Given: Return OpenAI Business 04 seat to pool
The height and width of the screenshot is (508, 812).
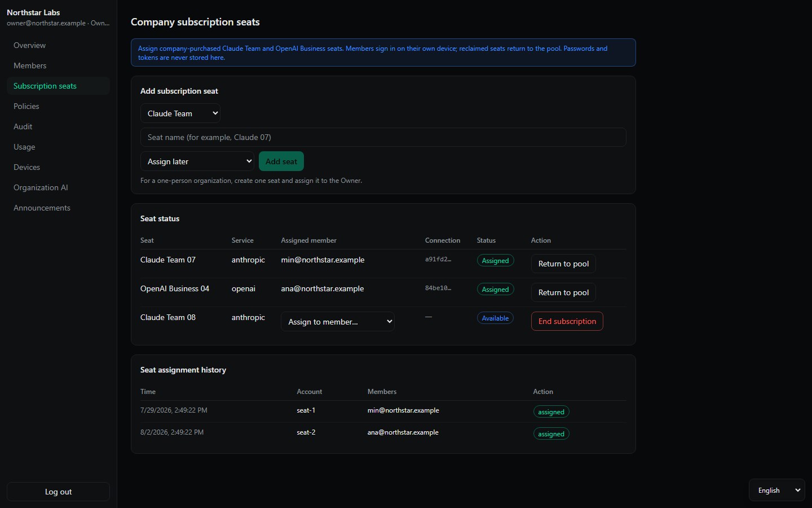Looking at the screenshot, I should pos(563,292).
